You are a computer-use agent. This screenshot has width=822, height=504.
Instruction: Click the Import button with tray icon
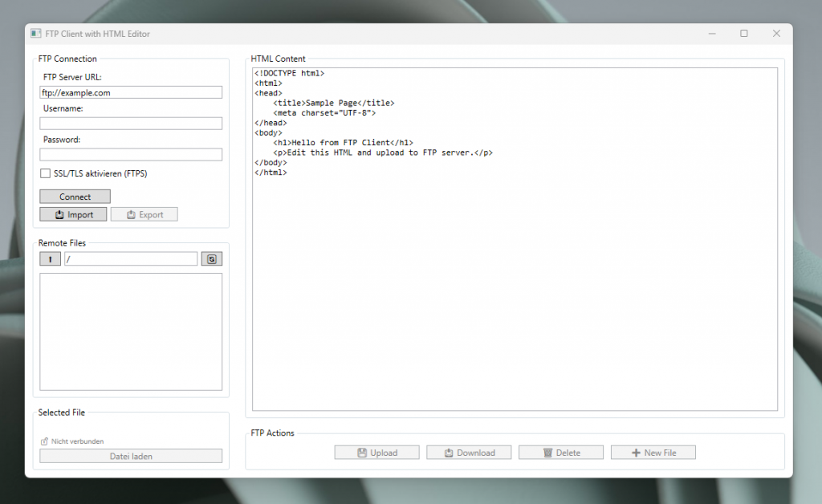73,215
